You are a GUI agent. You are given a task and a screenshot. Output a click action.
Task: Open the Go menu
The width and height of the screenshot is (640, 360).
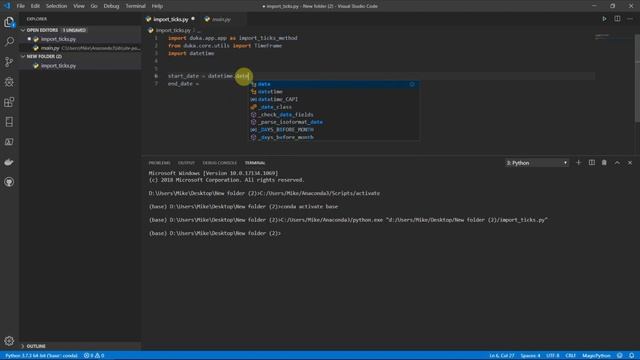[94, 6]
